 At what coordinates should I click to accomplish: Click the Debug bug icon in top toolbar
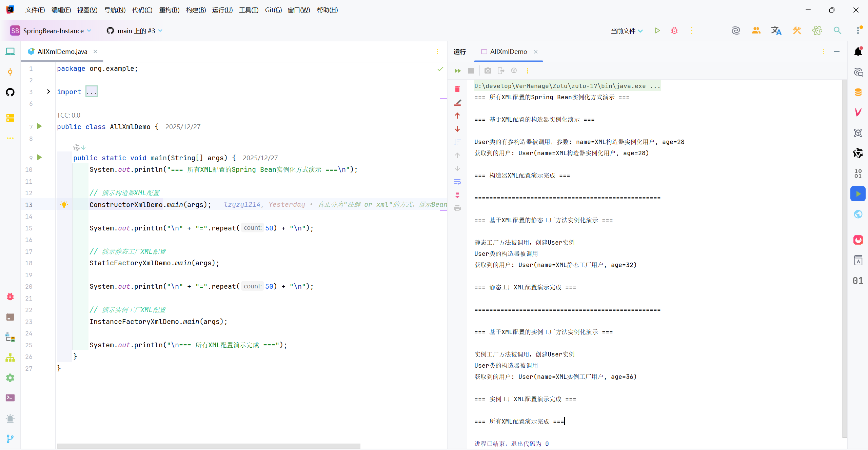click(x=674, y=30)
